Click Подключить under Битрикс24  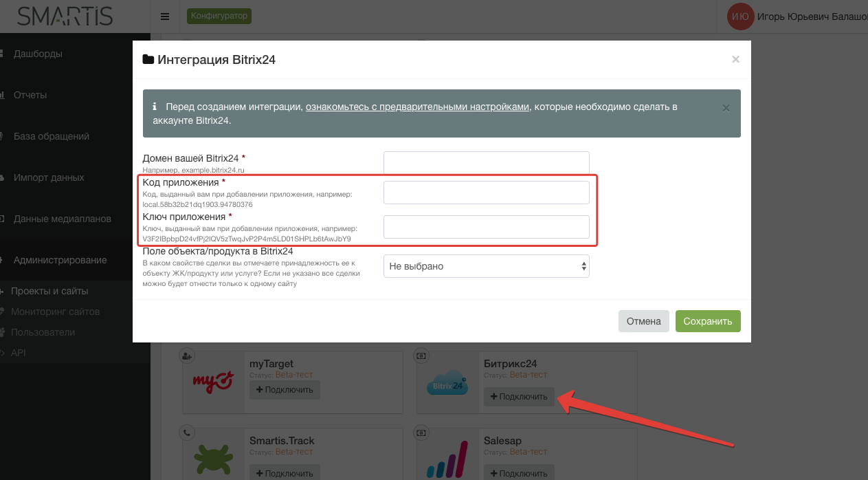[x=519, y=397]
